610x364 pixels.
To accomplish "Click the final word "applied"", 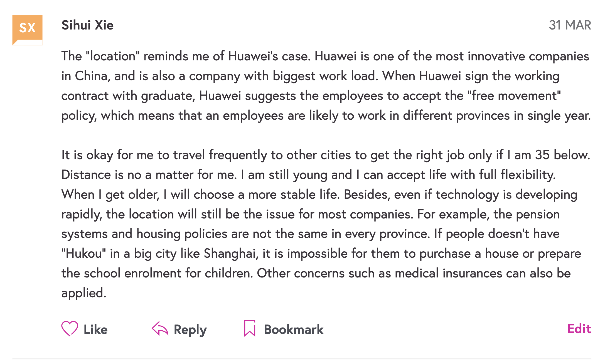I will [83, 293].
